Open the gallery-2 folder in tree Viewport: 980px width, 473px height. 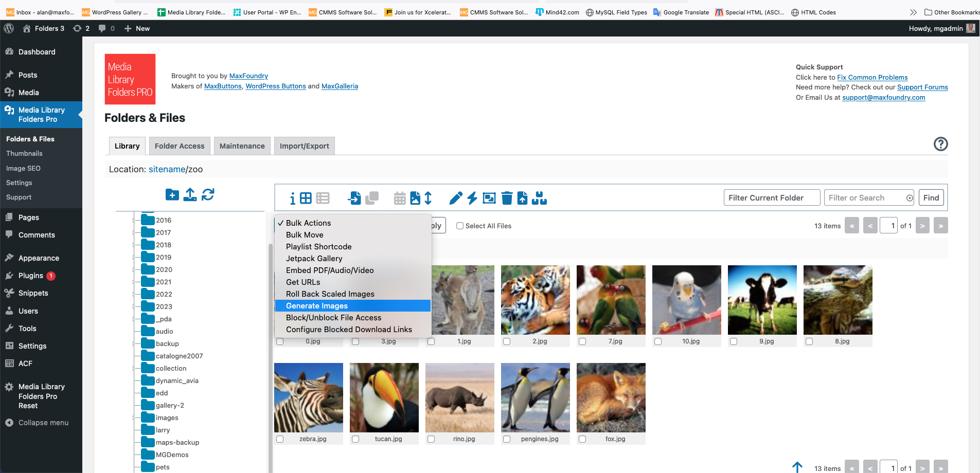(x=163, y=405)
